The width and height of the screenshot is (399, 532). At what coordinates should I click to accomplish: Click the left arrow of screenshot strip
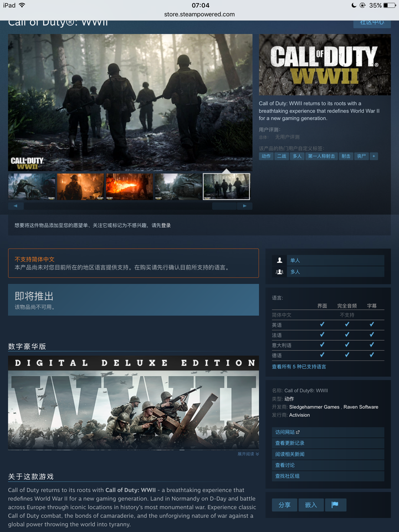tap(16, 206)
